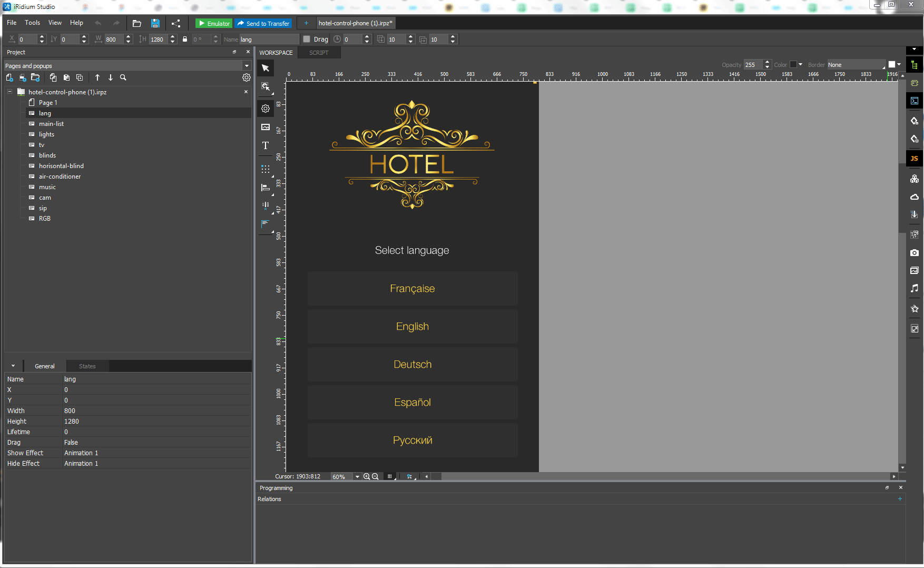The width and height of the screenshot is (924, 568).
Task: Open the Tools menu
Action: (32, 23)
